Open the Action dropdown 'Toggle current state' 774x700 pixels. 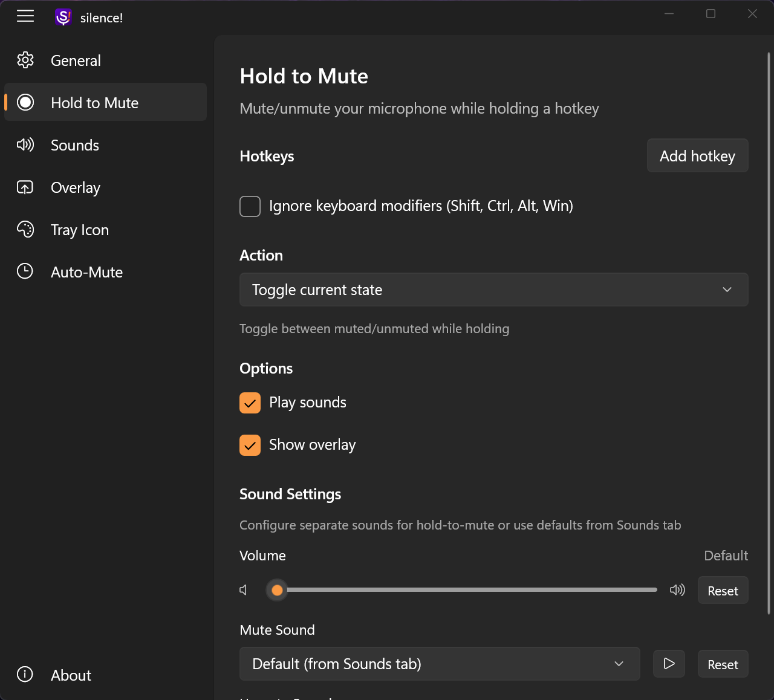click(493, 290)
